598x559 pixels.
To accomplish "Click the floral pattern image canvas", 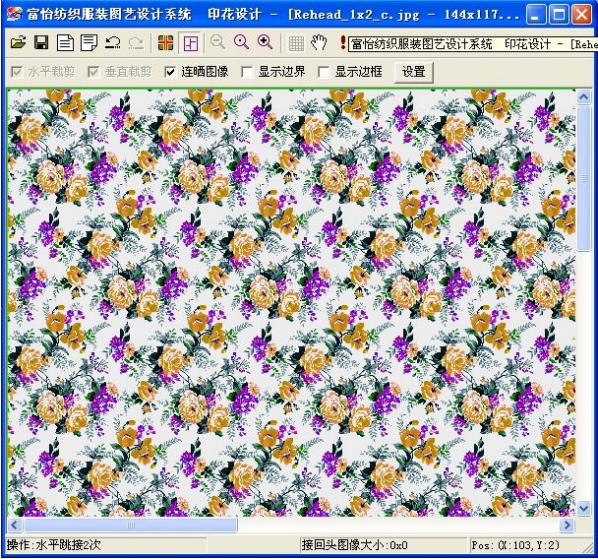I will point(291,303).
